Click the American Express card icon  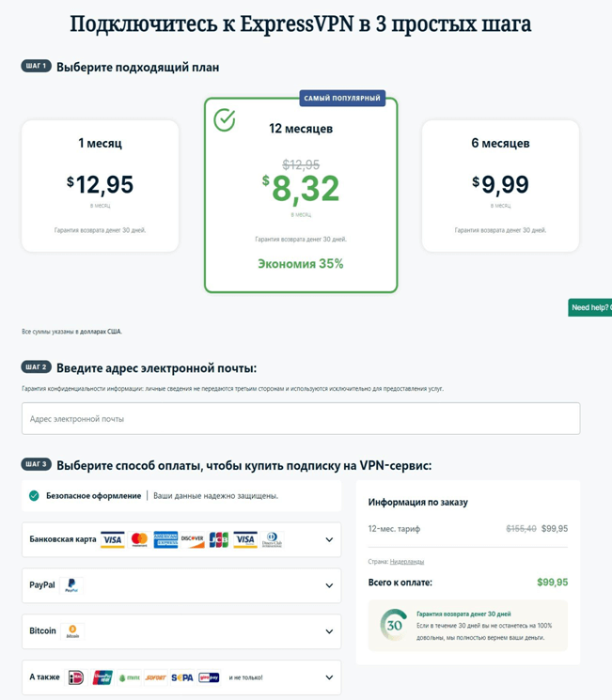pyautogui.click(x=165, y=539)
